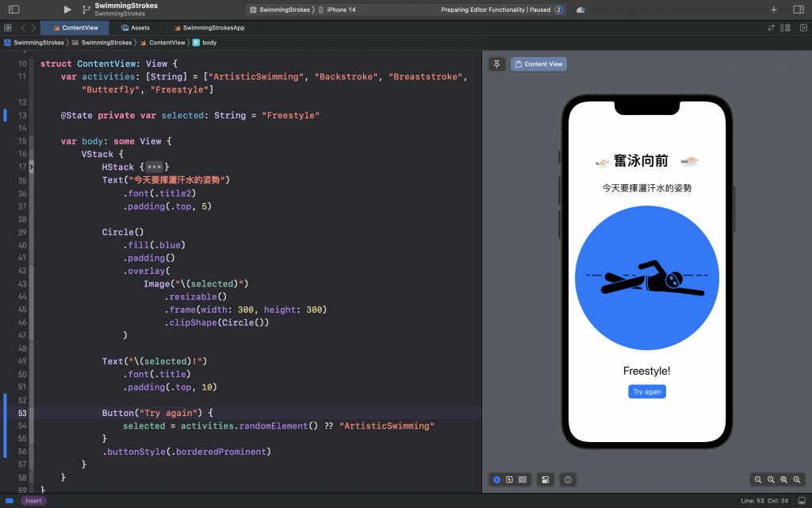The image size is (812, 508).
Task: Go forward in editor history
Action: click(x=33, y=28)
